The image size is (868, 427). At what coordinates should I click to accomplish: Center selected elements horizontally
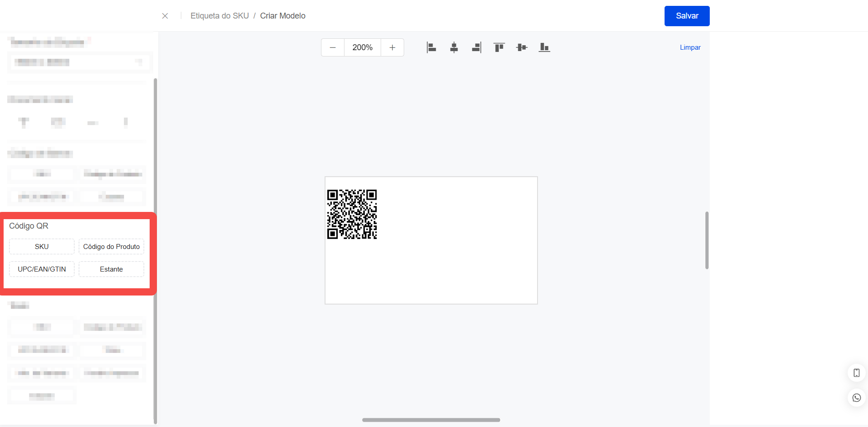[454, 47]
